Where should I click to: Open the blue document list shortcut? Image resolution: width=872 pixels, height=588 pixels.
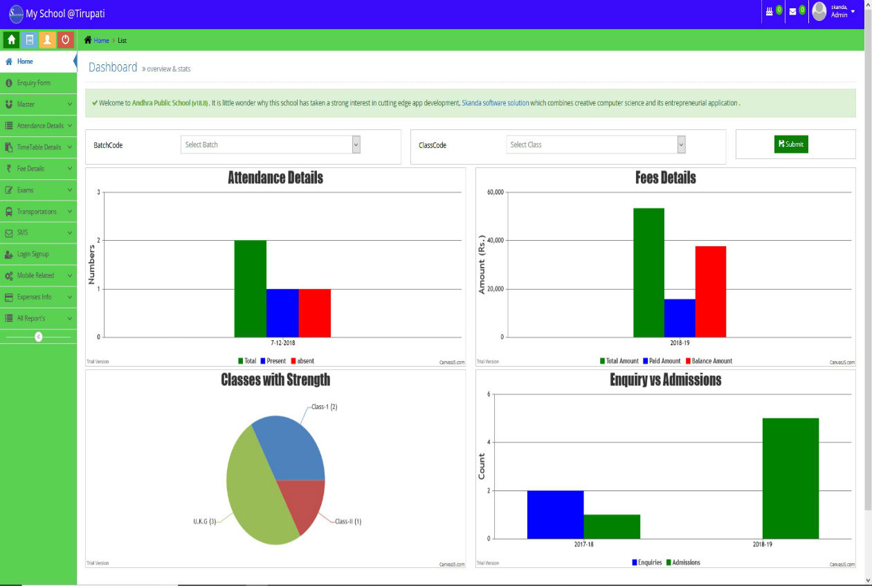pos(30,40)
